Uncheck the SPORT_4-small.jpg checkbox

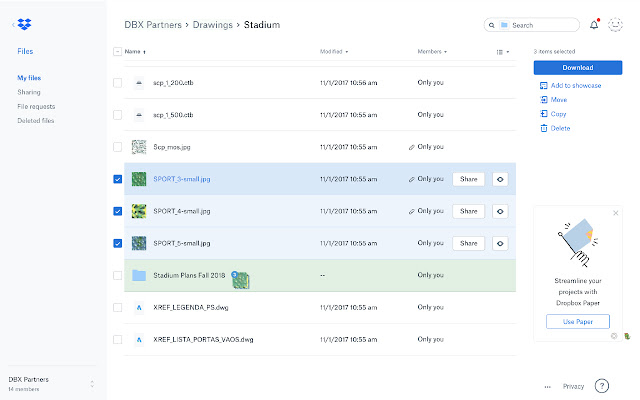pos(118,211)
